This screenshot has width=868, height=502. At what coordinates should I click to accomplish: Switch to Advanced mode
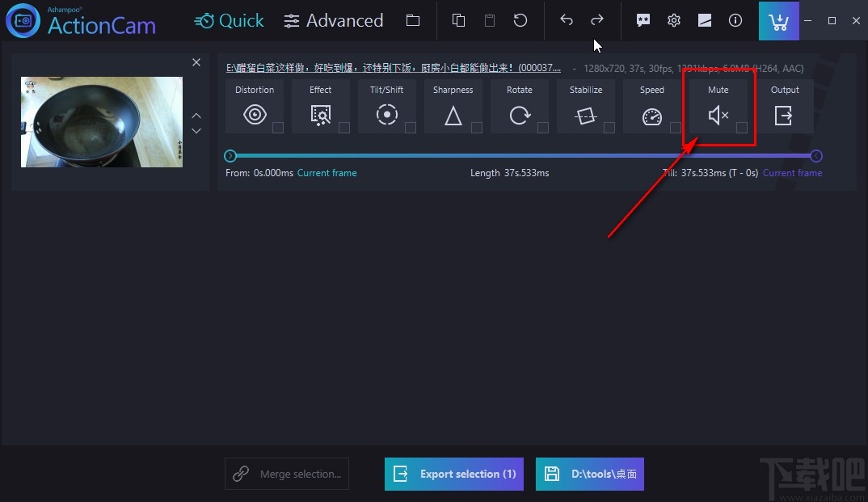point(333,20)
